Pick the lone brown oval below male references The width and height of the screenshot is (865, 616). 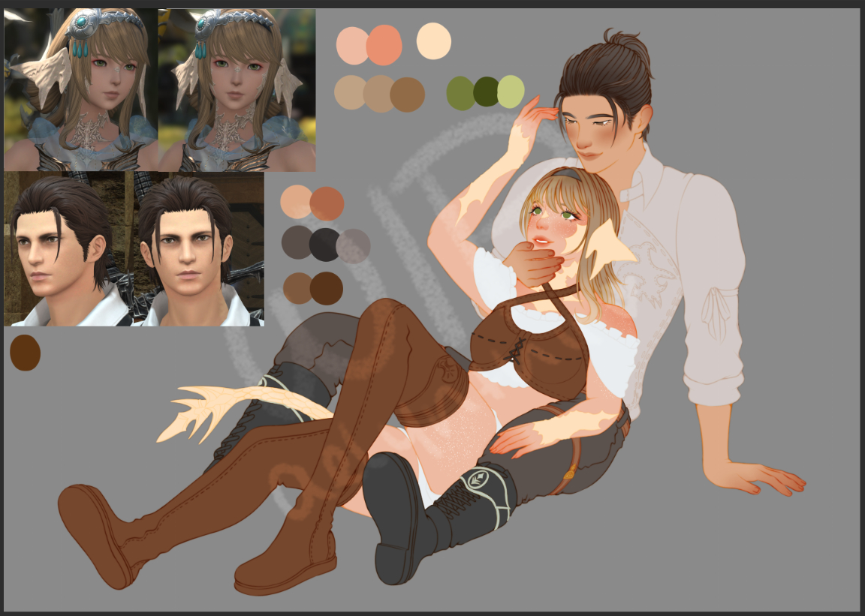tap(25, 353)
